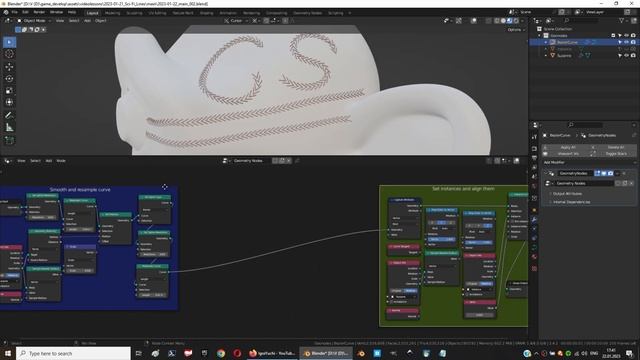Viewport: 640px width, 360px height.
Task: Open the Output properties tab icon
Action: [x=534, y=158]
